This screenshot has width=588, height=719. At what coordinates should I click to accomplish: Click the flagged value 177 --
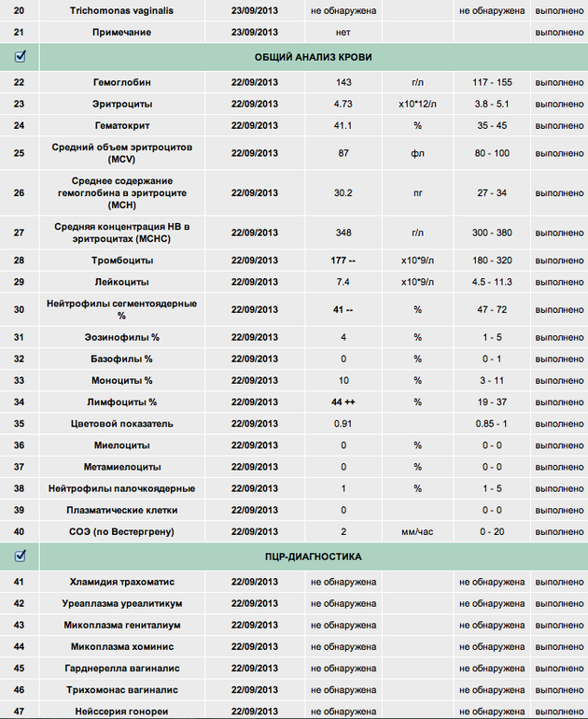pos(343,261)
